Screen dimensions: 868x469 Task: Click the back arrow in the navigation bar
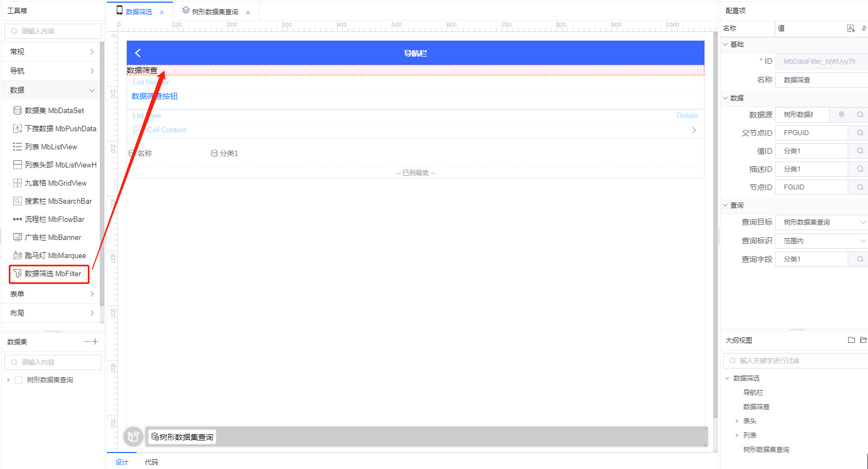point(138,53)
